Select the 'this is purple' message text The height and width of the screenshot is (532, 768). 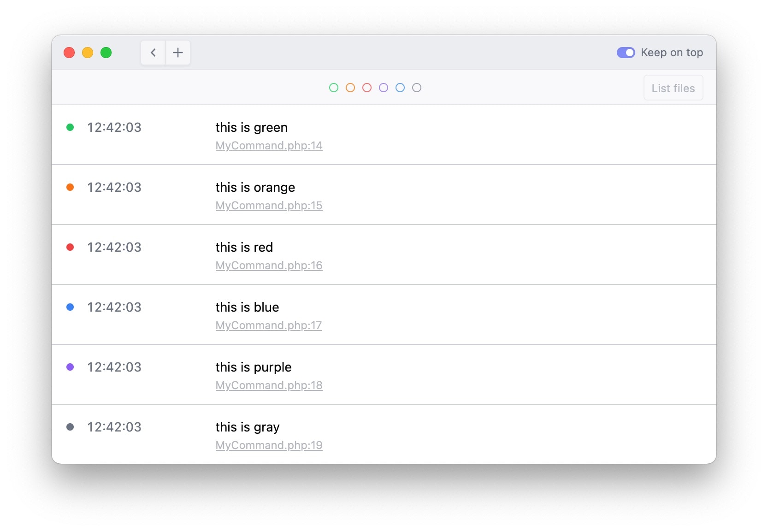pos(254,367)
